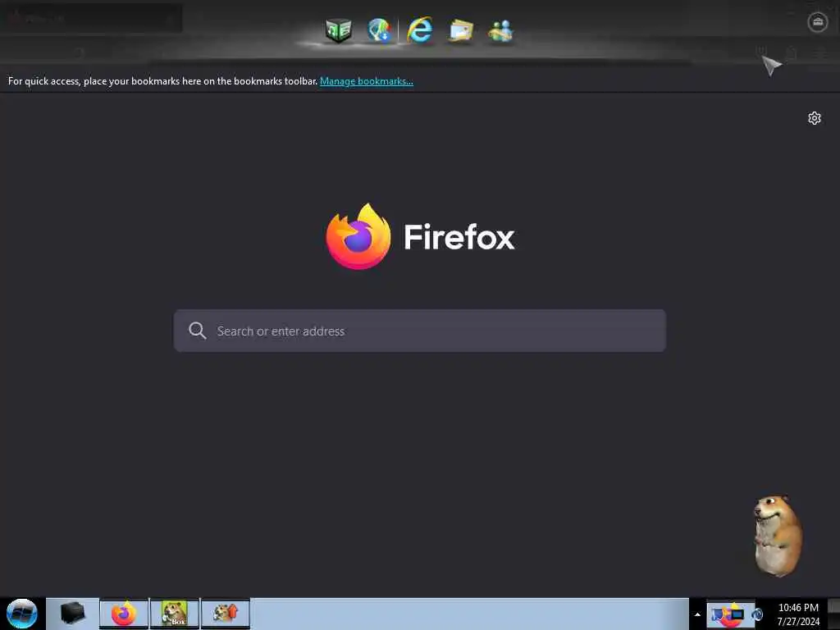Focus the Search or enter address box

[420, 331]
